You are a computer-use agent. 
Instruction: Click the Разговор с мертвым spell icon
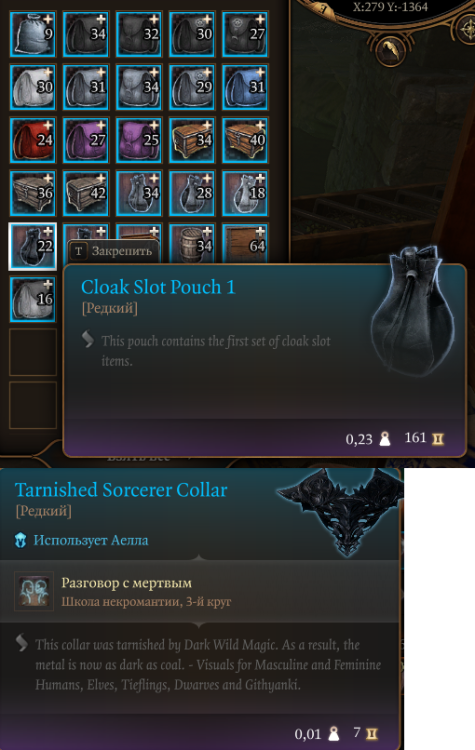pos(33,591)
